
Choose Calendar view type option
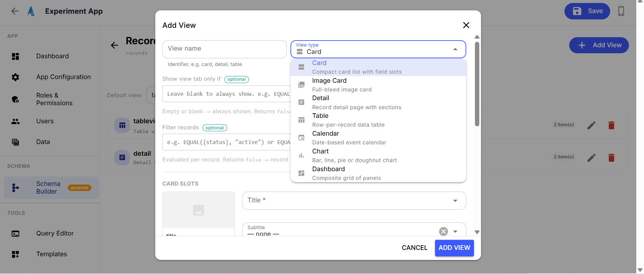coord(378,138)
